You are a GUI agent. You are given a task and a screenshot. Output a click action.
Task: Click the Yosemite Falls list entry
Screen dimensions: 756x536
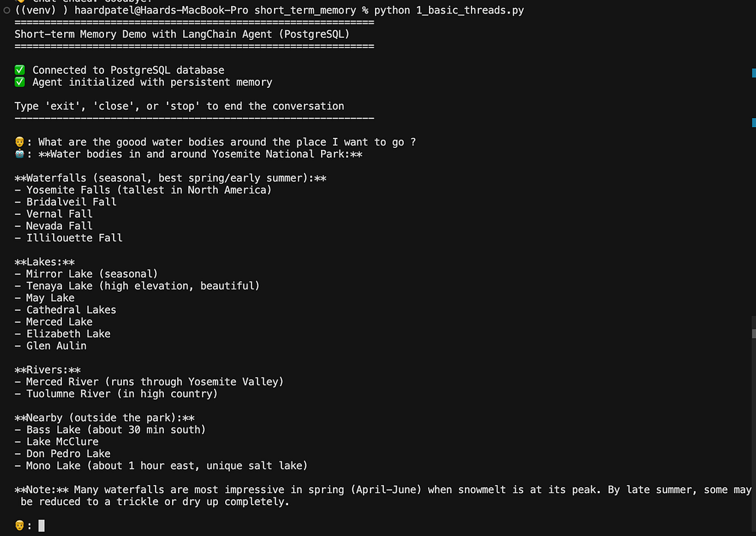click(143, 190)
